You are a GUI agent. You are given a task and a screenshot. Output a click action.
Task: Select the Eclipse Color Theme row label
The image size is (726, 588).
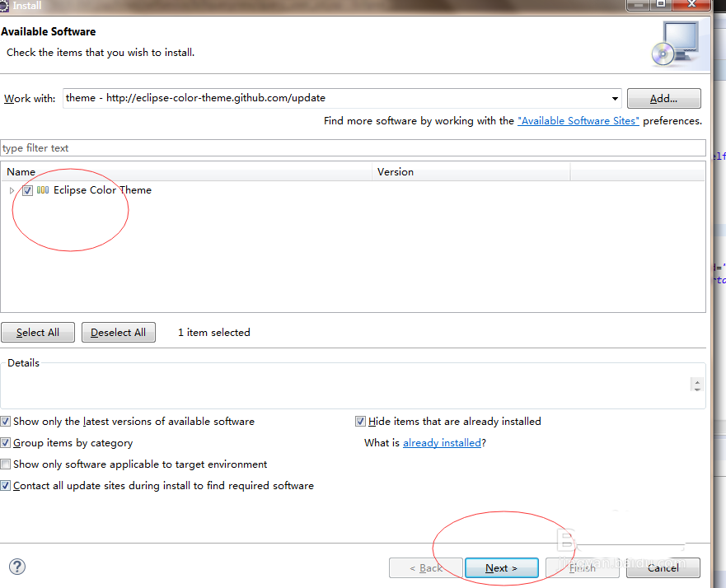(102, 190)
